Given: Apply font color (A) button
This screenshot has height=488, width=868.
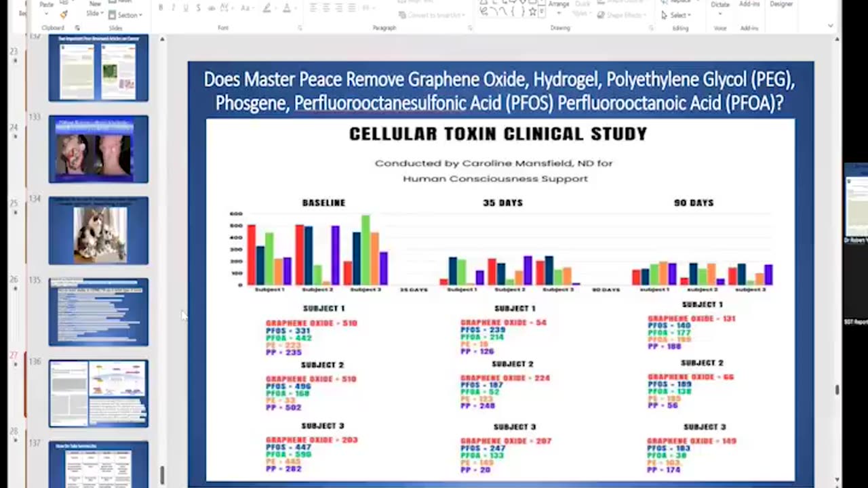Looking at the screenshot, I should 287,8.
